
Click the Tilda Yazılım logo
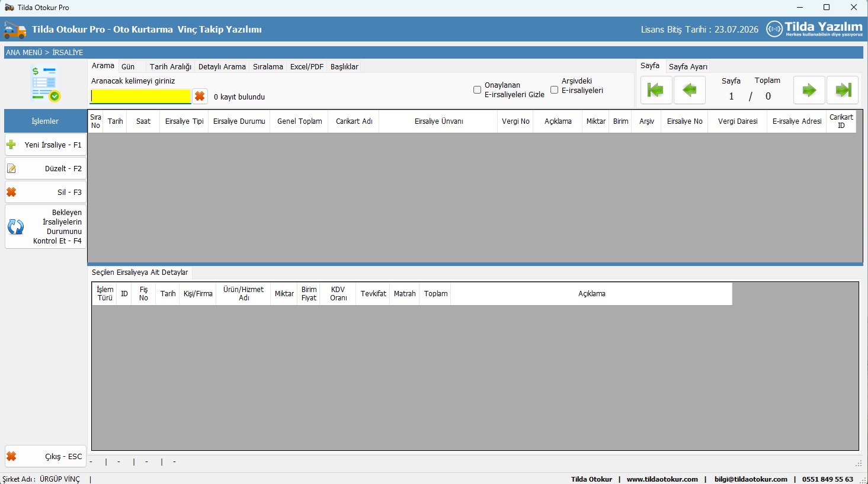pyautogui.click(x=815, y=29)
